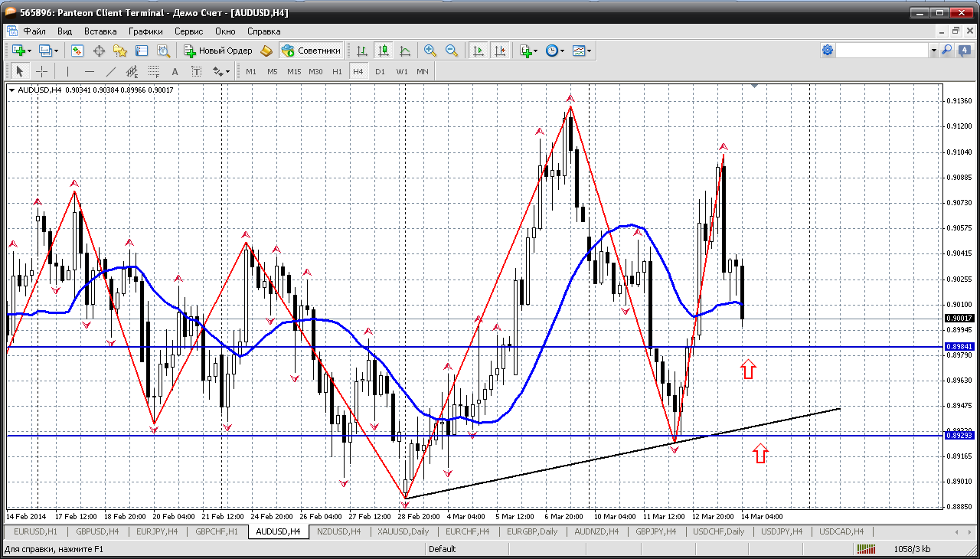This screenshot has width=980, height=559.
Task: Set timeframe to D1
Action: click(380, 71)
